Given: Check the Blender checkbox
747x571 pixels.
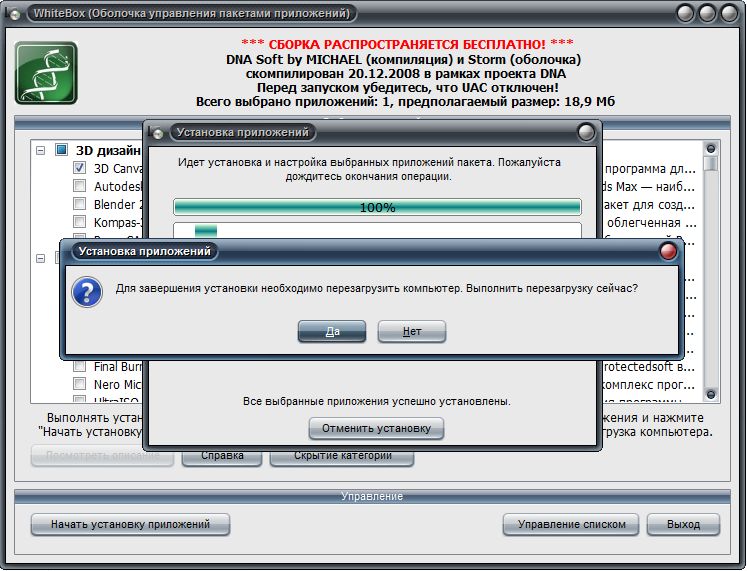Looking at the screenshot, I should (80, 204).
